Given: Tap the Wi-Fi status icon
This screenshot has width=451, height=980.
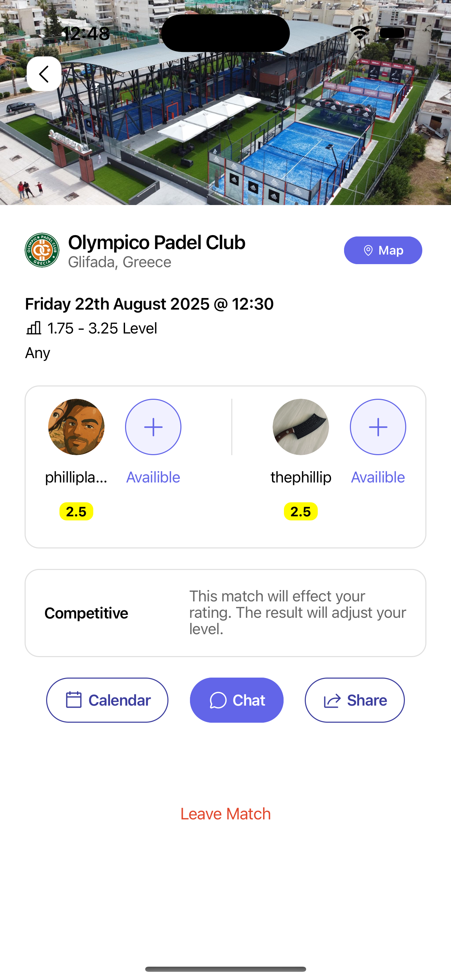Looking at the screenshot, I should point(360,33).
